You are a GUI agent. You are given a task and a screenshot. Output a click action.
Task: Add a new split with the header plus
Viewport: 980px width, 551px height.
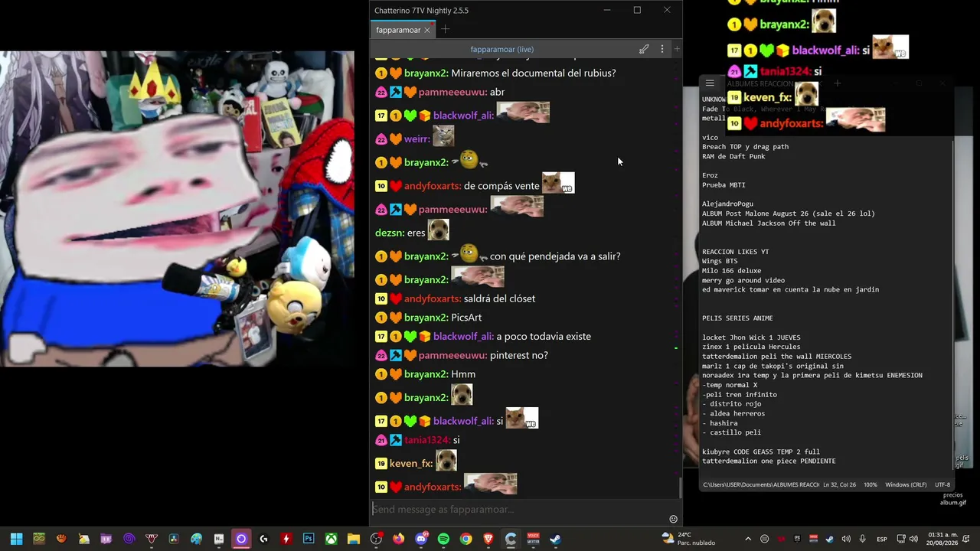(x=677, y=49)
